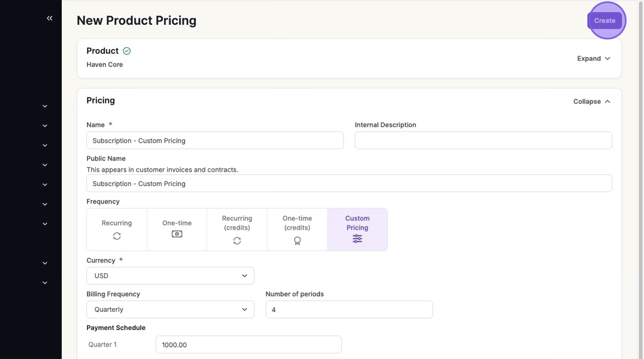This screenshot has width=644, height=359.
Task: Select the Recurring (credits) frequency option
Action: click(237, 229)
